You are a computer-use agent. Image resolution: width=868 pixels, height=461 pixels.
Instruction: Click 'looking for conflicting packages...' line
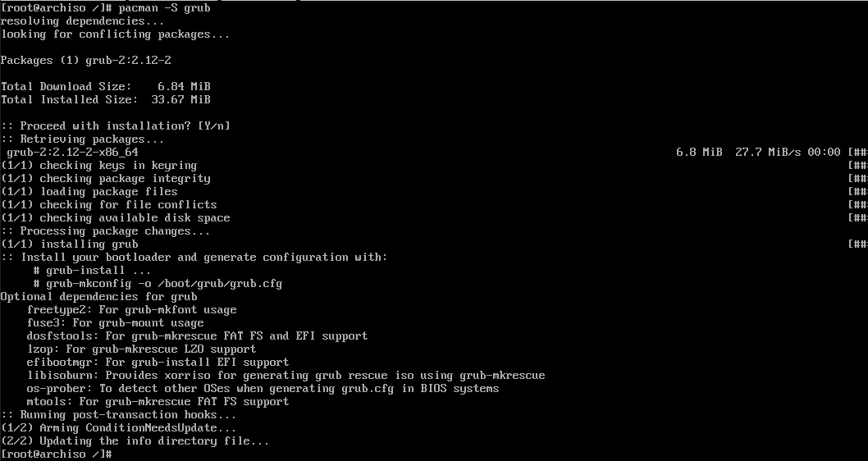tap(115, 34)
